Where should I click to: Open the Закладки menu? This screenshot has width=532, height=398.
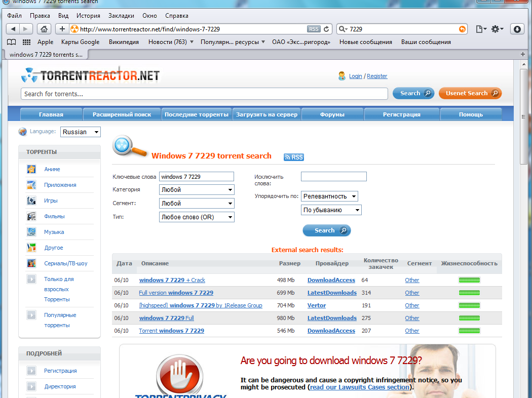pyautogui.click(x=121, y=16)
